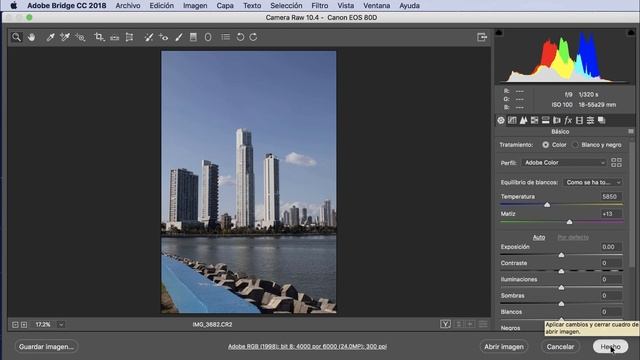Select the Hand tool
This screenshot has height=360, width=640.
(31, 37)
